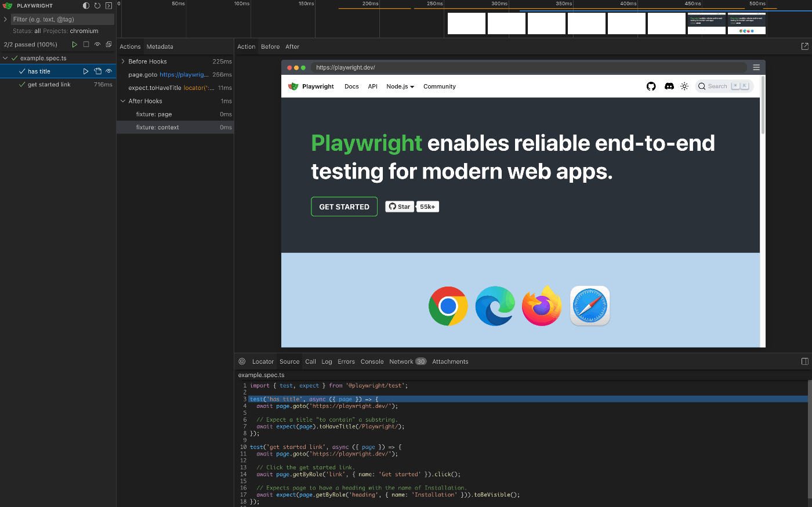Click the Stop square icon in test toolbar
Screen dimensions: 812x507
[86, 44]
